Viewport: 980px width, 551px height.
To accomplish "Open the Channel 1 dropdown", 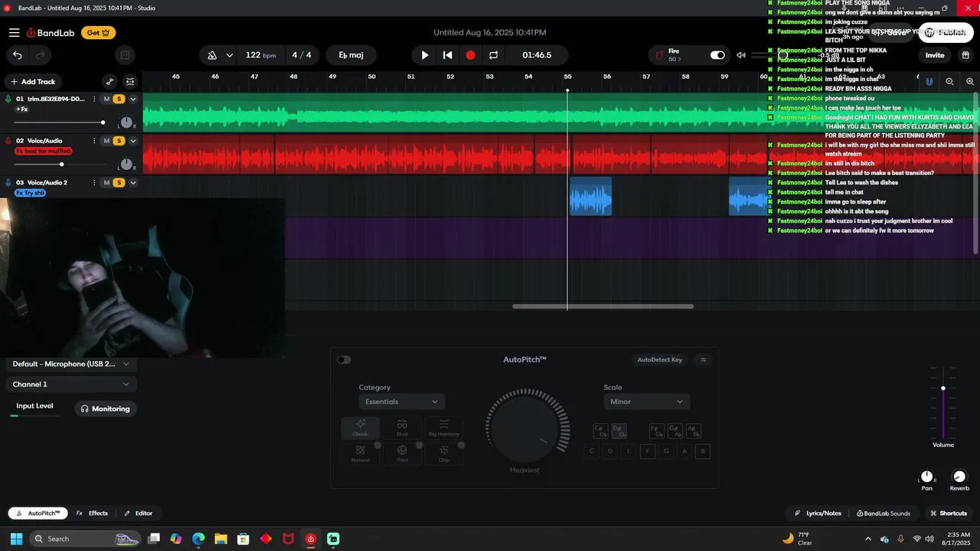I will 71,384.
